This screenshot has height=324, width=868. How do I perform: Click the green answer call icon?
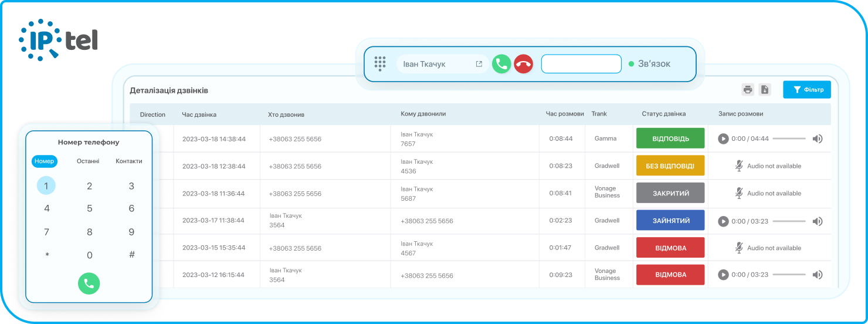click(501, 64)
